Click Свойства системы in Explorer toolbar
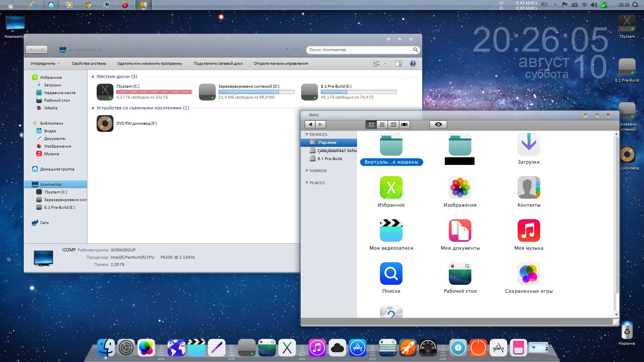644x362 pixels. coord(89,64)
